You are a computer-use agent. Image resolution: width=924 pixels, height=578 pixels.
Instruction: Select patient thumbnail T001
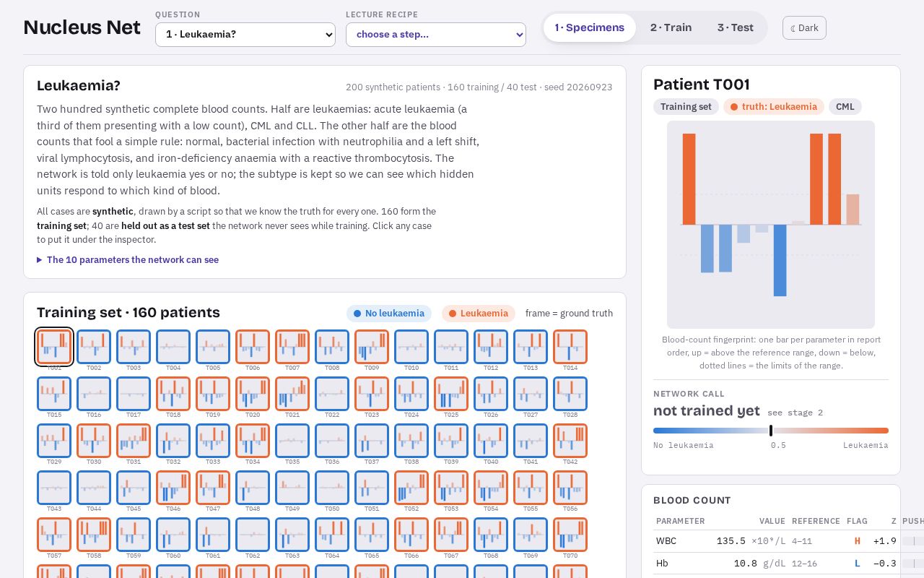(x=54, y=347)
